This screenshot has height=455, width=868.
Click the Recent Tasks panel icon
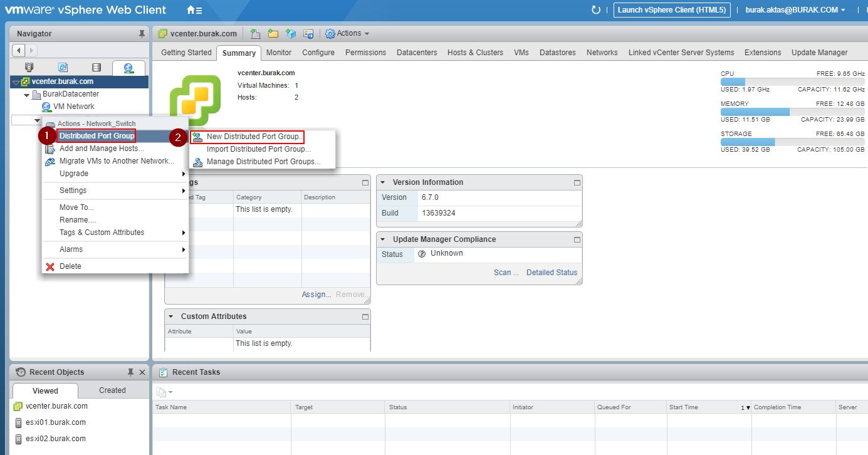point(163,372)
